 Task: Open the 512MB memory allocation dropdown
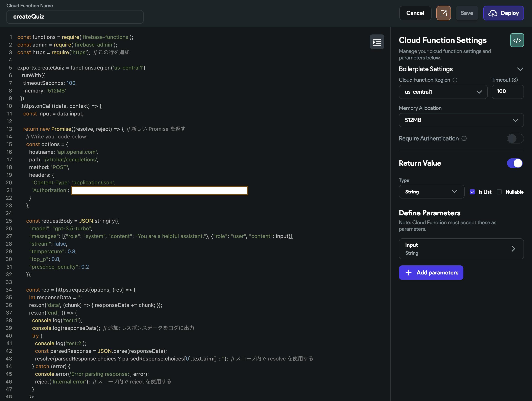(x=461, y=120)
